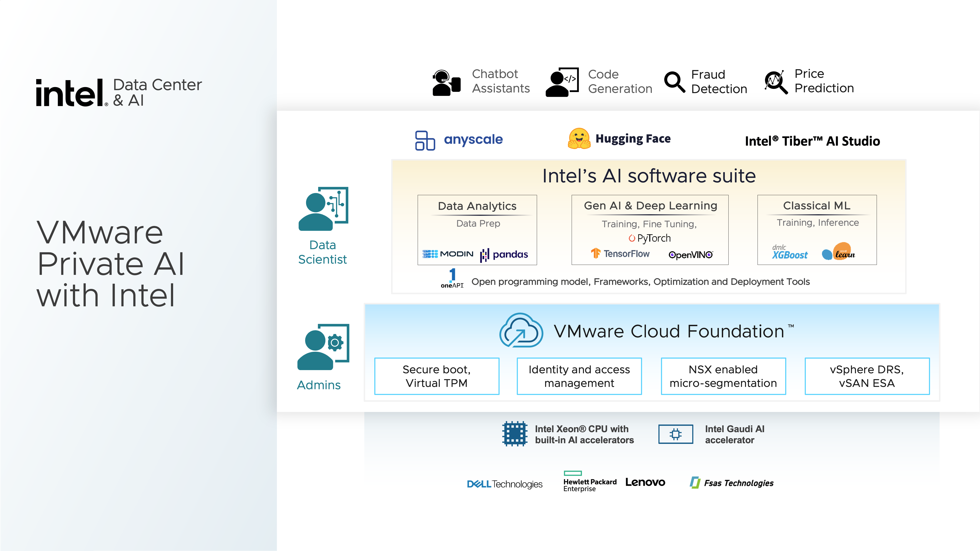The width and height of the screenshot is (980, 551).
Task: Click the anyscale logo
Action: [459, 140]
